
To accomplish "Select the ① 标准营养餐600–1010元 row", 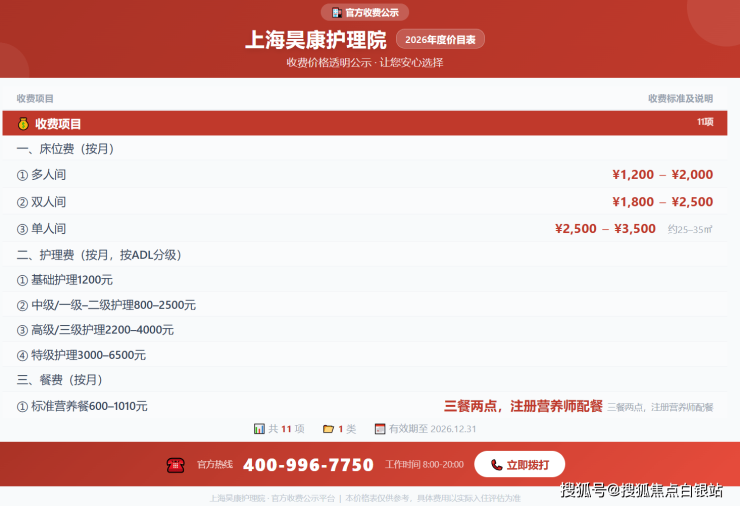I will [x=365, y=406].
